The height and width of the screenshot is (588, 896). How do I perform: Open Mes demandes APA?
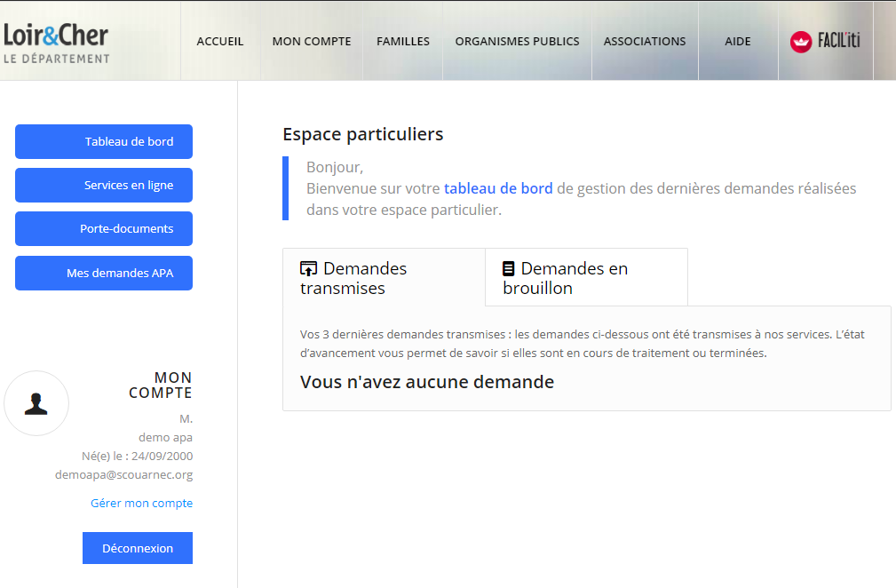point(103,273)
